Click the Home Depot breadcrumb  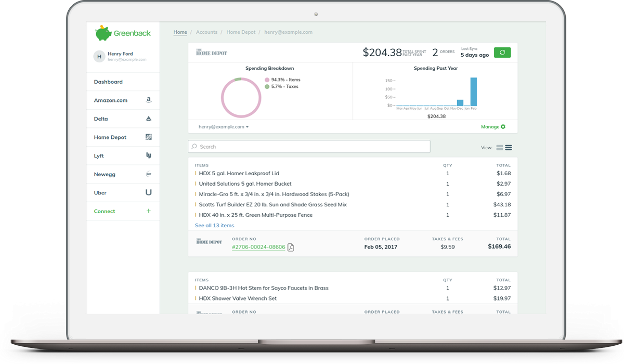pyautogui.click(x=241, y=32)
